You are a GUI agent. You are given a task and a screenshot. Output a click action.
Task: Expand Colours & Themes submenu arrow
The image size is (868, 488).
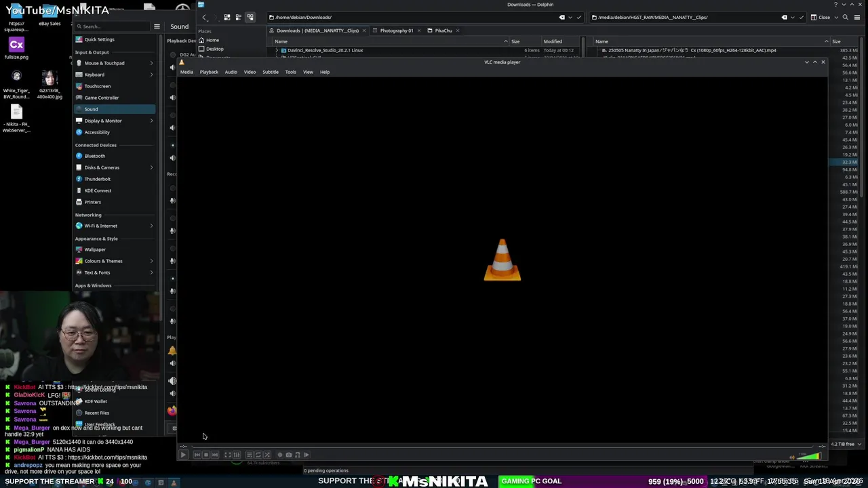[151, 261]
